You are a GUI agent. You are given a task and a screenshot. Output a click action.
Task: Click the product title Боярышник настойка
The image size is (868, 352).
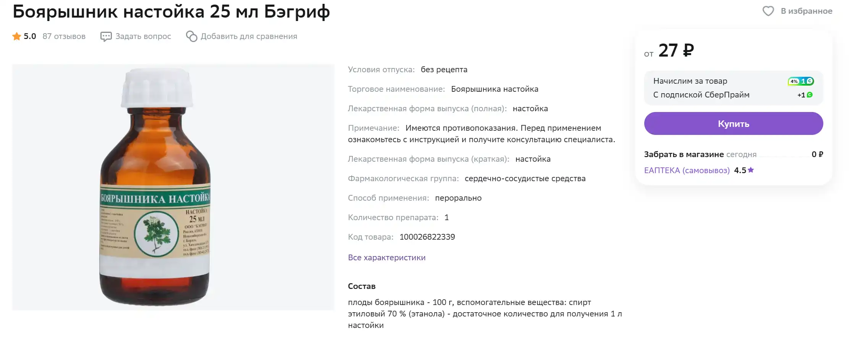tap(171, 11)
